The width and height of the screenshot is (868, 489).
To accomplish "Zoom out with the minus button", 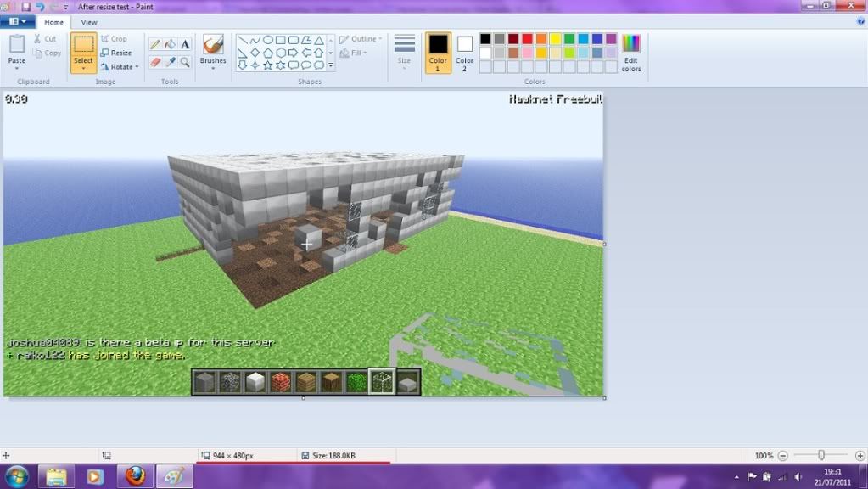I will (783, 456).
